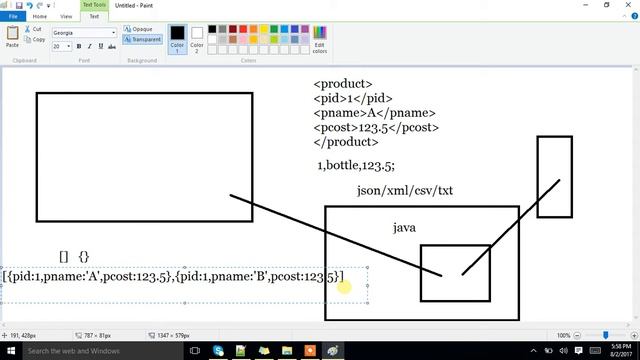The width and height of the screenshot is (640, 360).
Task: Select the Text tab
Action: click(94, 16)
